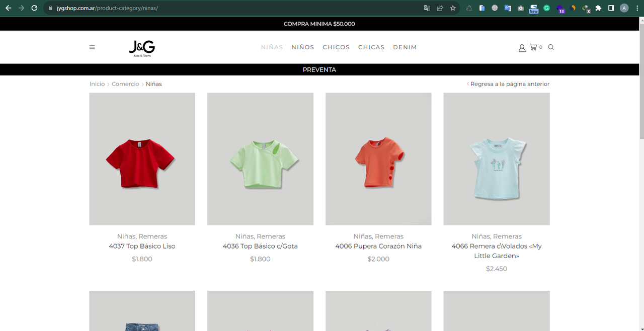The height and width of the screenshot is (331, 644).
Task: Open the user account icon
Action: (x=522, y=48)
